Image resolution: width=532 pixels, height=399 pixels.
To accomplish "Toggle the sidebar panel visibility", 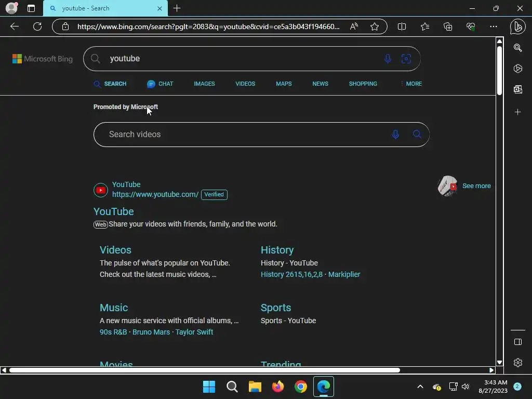I will [x=518, y=342].
